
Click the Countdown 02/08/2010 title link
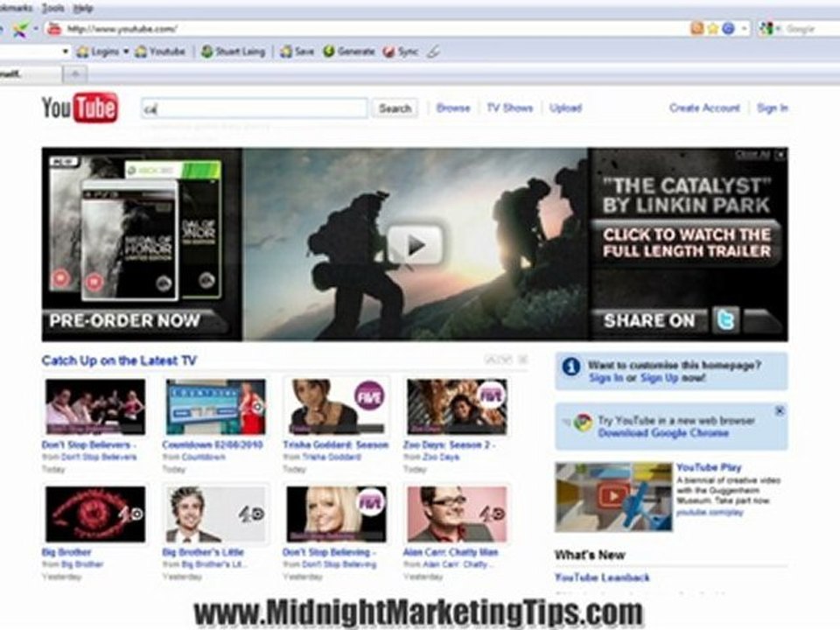[212, 444]
